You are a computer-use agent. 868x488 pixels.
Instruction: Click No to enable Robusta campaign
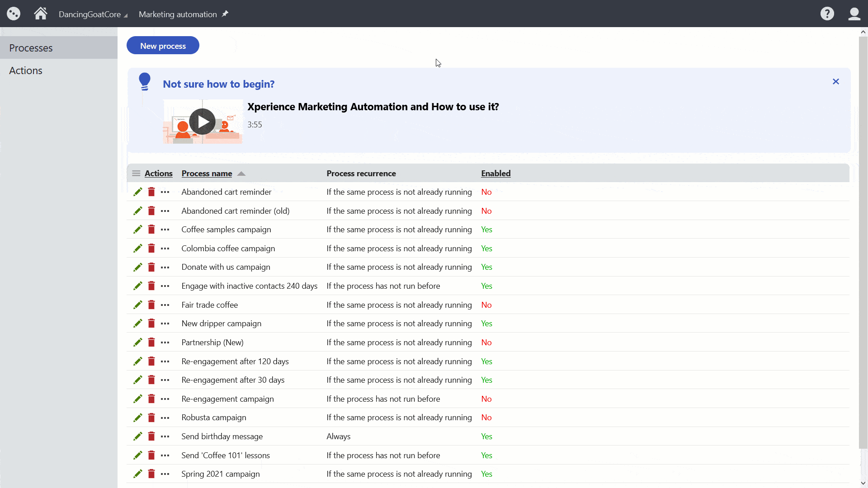[486, 417]
